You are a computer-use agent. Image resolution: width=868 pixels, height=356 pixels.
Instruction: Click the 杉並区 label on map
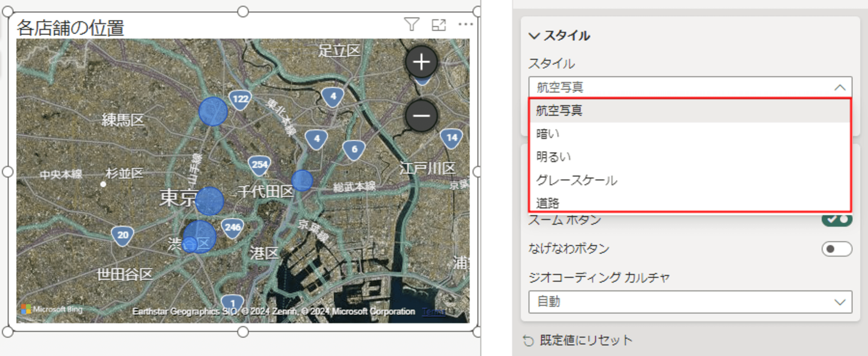[125, 173]
